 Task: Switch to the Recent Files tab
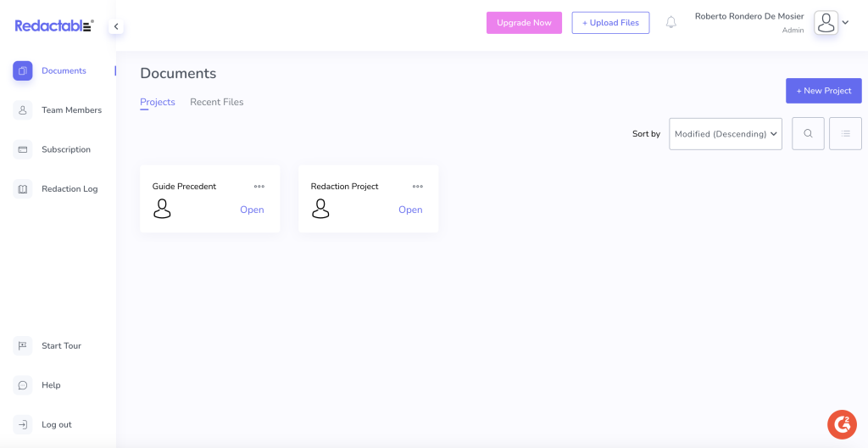point(216,102)
